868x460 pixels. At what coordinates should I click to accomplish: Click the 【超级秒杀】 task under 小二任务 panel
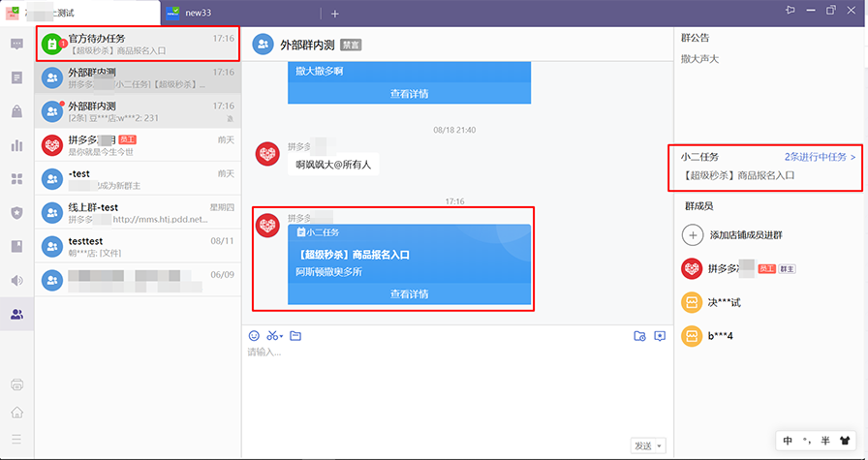(x=738, y=176)
